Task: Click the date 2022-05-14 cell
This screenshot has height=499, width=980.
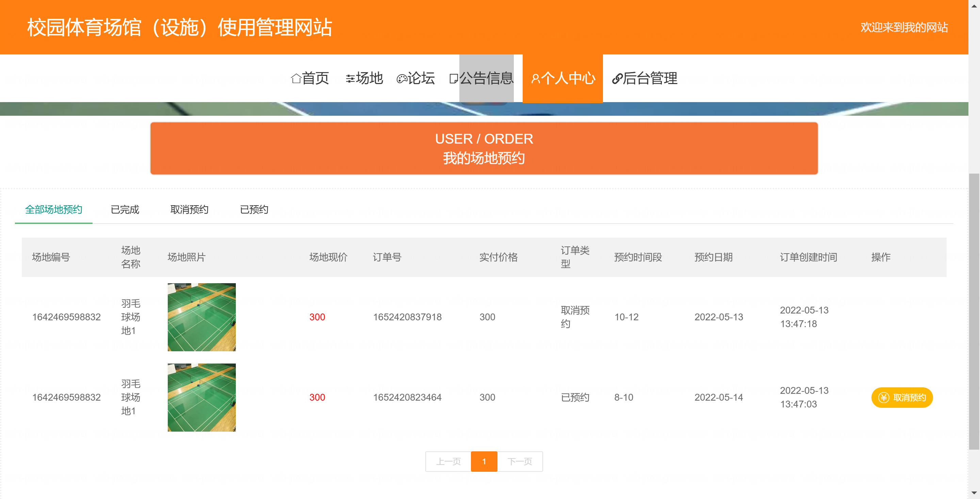Action: [x=719, y=397]
